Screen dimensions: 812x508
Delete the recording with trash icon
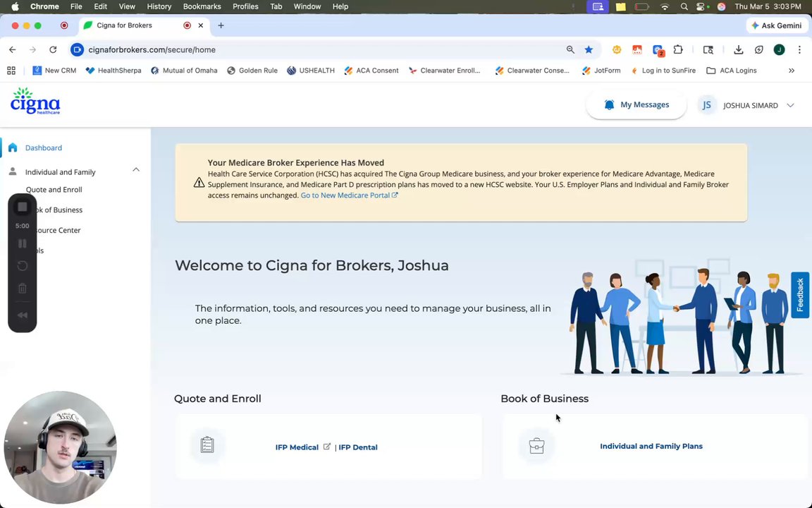tap(23, 289)
